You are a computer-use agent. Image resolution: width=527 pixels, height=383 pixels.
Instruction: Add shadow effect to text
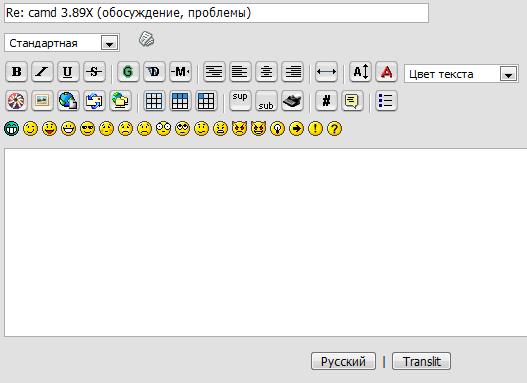click(x=154, y=72)
